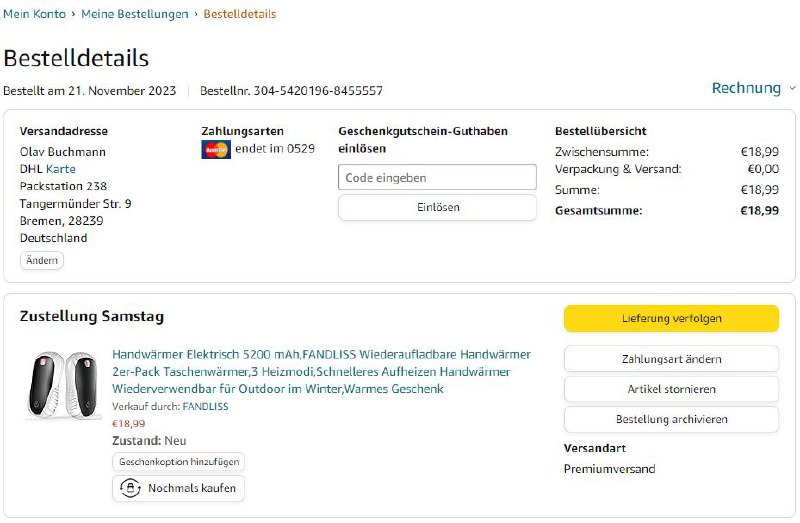Click Geschenkoption hinzufügen button

(178, 462)
